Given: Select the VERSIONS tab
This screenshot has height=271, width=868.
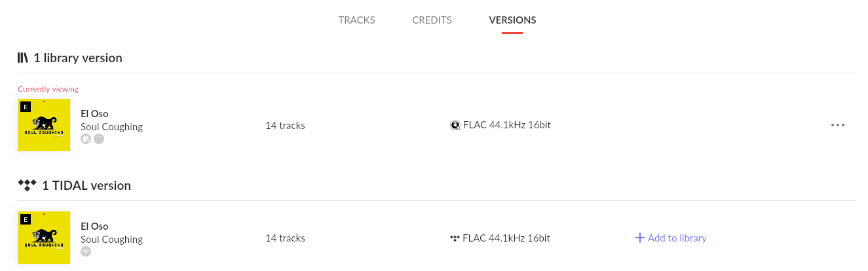Looking at the screenshot, I should 512,20.
